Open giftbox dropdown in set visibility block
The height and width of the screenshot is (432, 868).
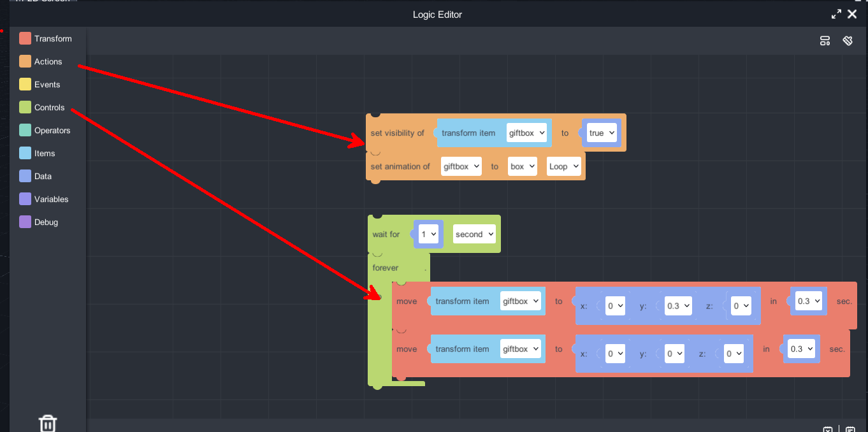point(527,133)
